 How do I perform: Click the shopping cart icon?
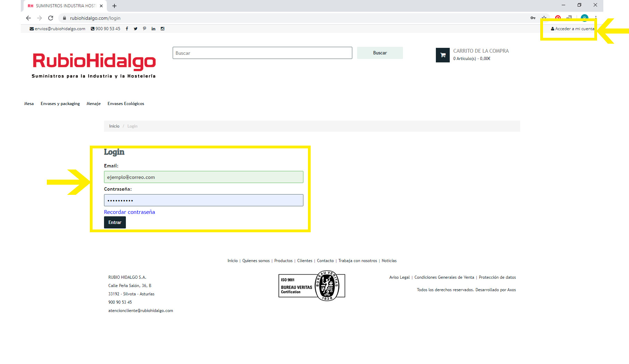click(x=443, y=55)
